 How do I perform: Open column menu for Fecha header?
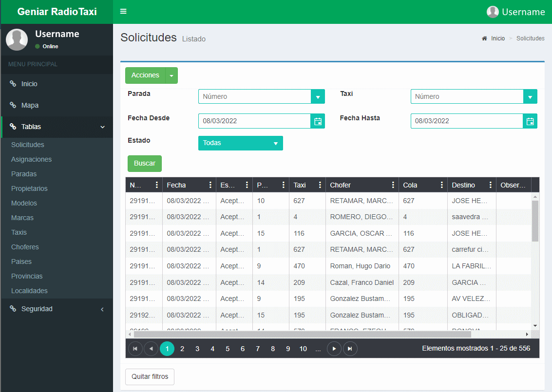coord(210,185)
